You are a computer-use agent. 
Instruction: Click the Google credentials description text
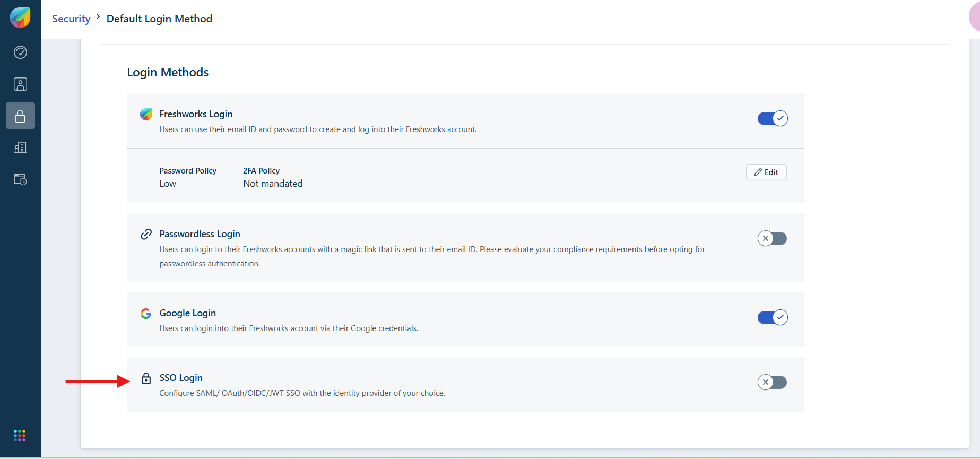289,328
